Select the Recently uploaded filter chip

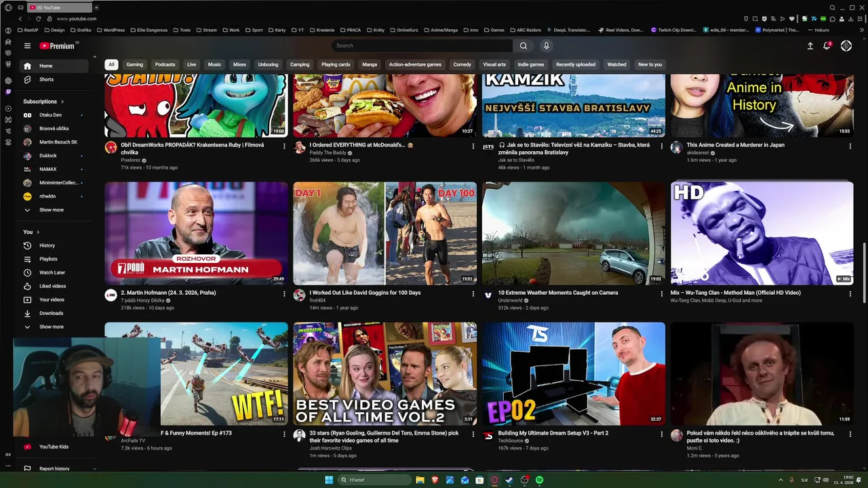coord(576,64)
